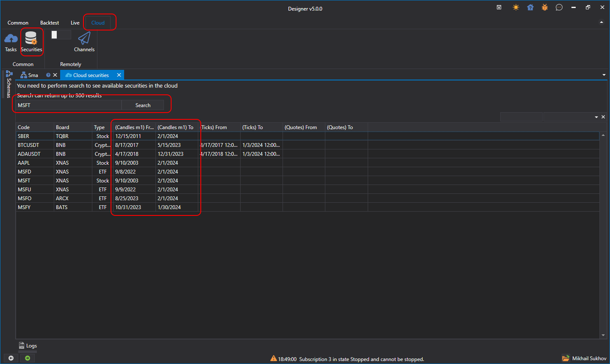Viewport: 610px width, 364px height.
Task: Sort by (Quotes) To column header
Action: 346,127
